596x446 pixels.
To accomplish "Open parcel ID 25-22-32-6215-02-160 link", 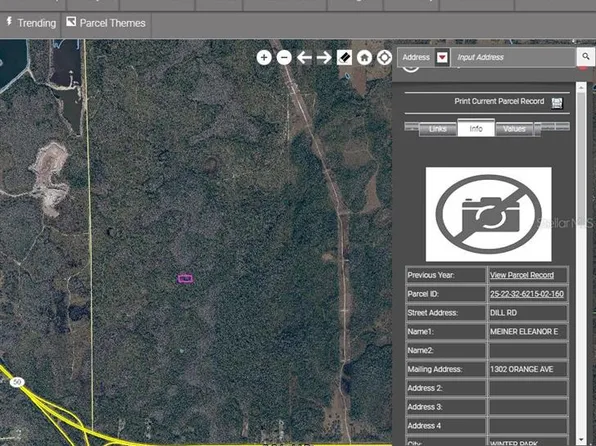I will tap(526, 294).
